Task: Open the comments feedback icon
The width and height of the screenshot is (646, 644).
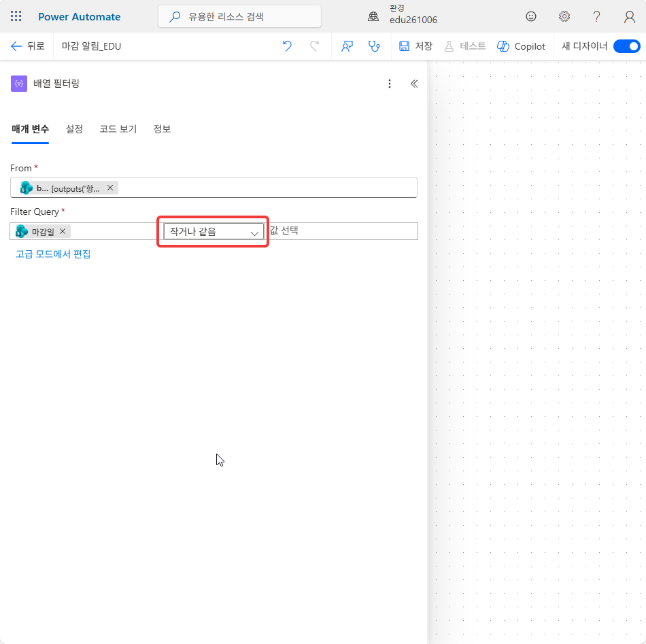Action: click(347, 46)
